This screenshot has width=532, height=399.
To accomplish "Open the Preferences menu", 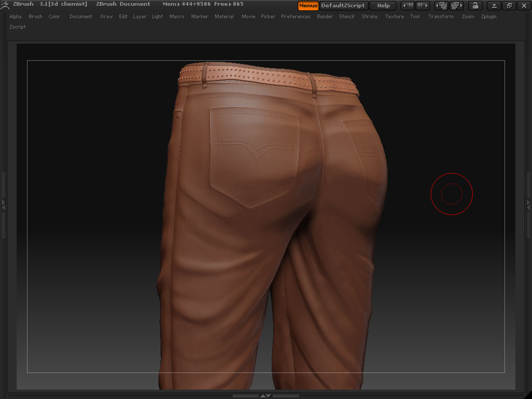I will click(x=296, y=16).
